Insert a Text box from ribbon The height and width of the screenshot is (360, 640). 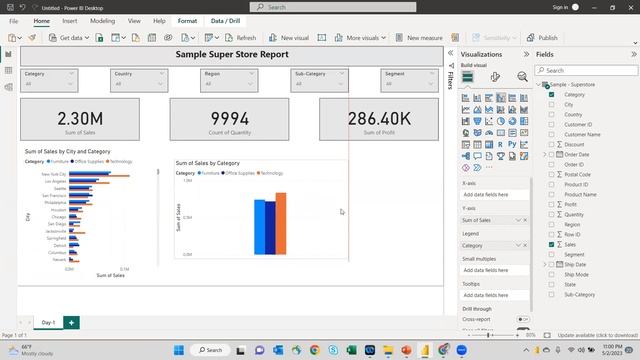pos(322,38)
